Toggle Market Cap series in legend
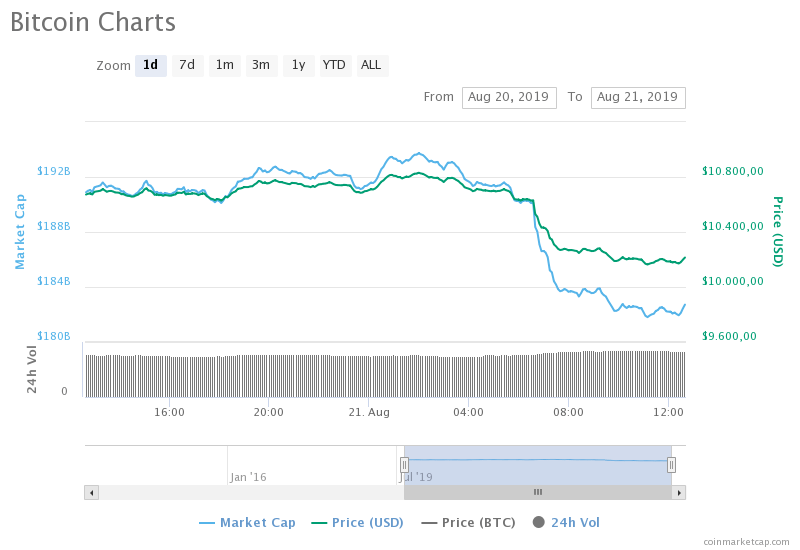This screenshot has width=800, height=550. tap(247, 522)
